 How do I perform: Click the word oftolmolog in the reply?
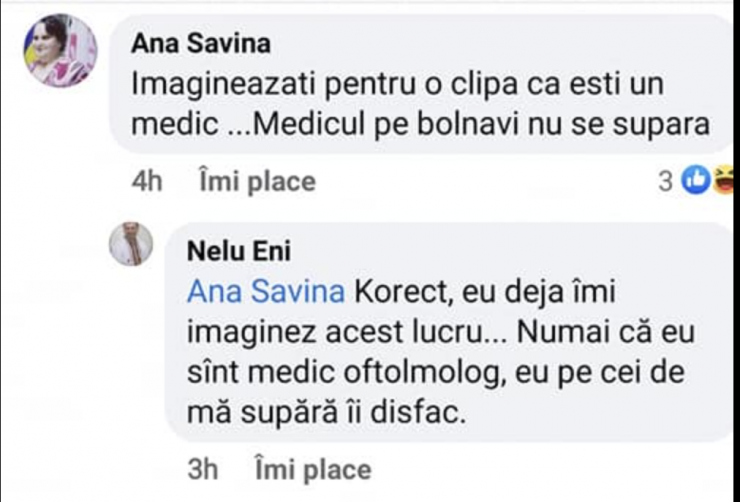[425, 373]
